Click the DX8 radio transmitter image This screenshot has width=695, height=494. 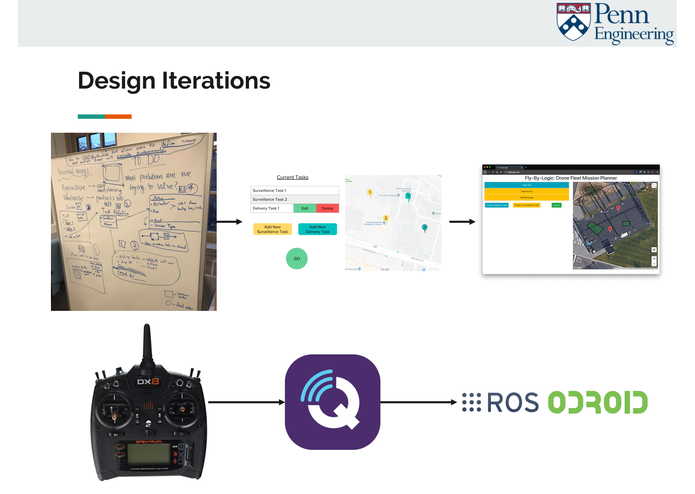pyautogui.click(x=149, y=404)
